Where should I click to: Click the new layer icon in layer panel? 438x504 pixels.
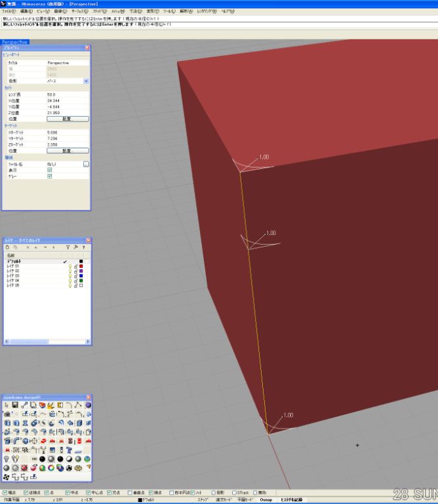[x=7, y=247]
